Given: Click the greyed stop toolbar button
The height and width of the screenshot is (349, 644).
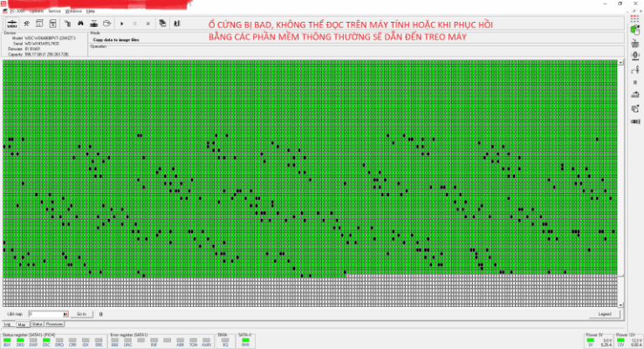Looking at the screenshot, I should pyautogui.click(x=147, y=24).
